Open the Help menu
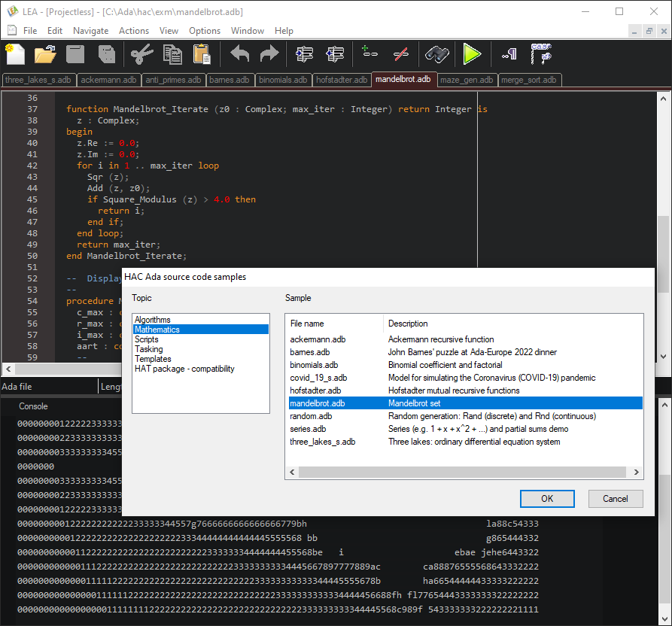This screenshot has width=672, height=626. 284,31
